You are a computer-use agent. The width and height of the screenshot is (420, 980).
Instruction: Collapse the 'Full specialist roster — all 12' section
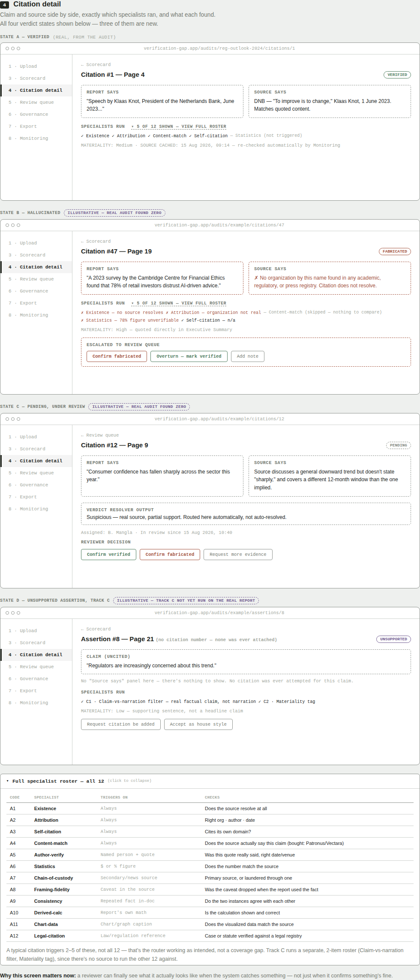tap(79, 781)
